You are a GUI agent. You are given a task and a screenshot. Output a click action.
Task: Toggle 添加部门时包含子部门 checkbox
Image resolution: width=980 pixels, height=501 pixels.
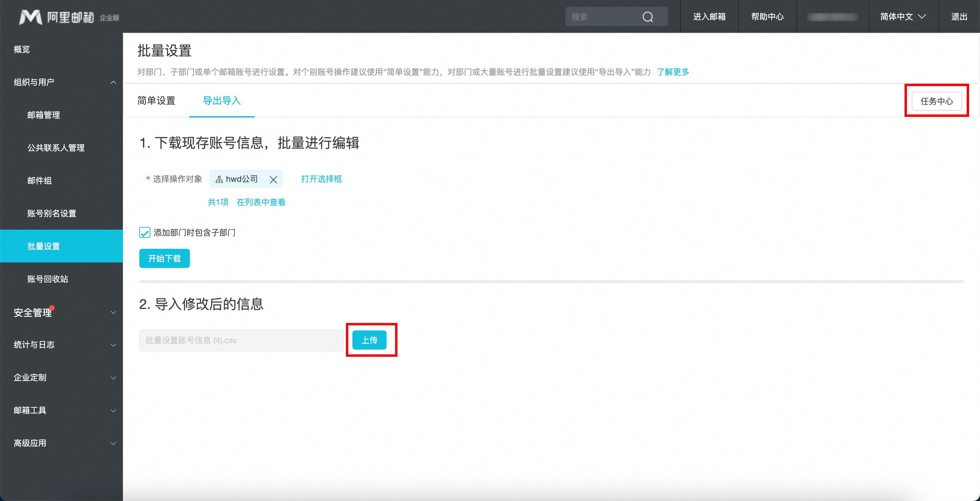pyautogui.click(x=144, y=232)
